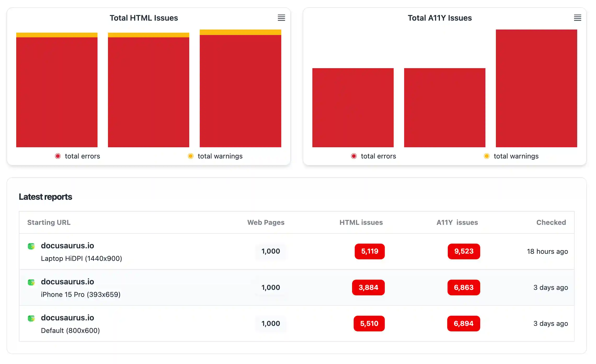This screenshot has height=364, width=596.
Task: Expand the Total A11Y Issues export options
Action: pyautogui.click(x=578, y=18)
